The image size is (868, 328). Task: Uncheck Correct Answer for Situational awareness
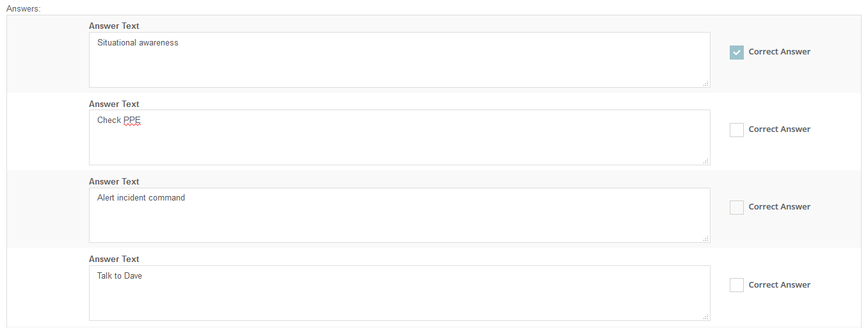(736, 53)
